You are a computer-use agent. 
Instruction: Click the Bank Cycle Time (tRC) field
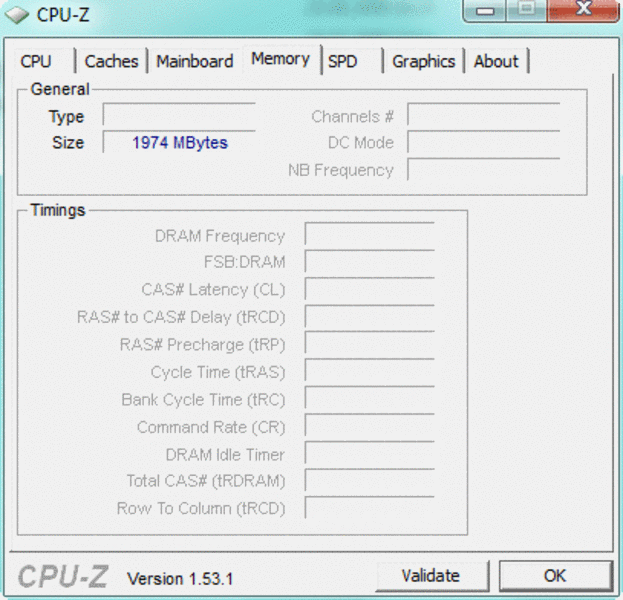[370, 397]
